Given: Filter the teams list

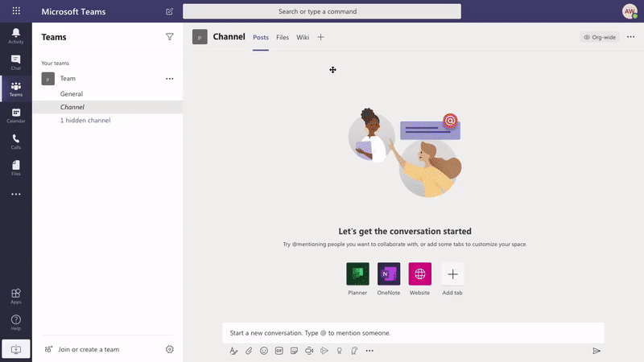Looking at the screenshot, I should (x=170, y=37).
